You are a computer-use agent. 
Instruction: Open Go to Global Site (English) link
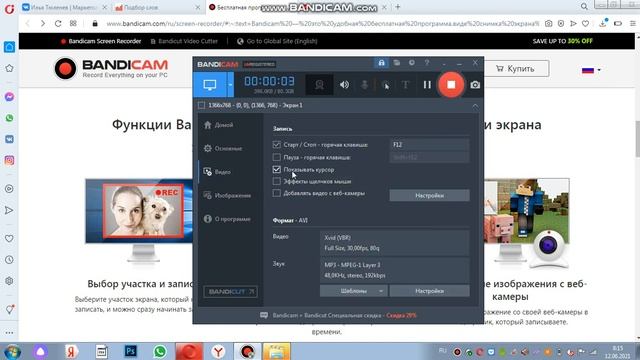[278, 41]
